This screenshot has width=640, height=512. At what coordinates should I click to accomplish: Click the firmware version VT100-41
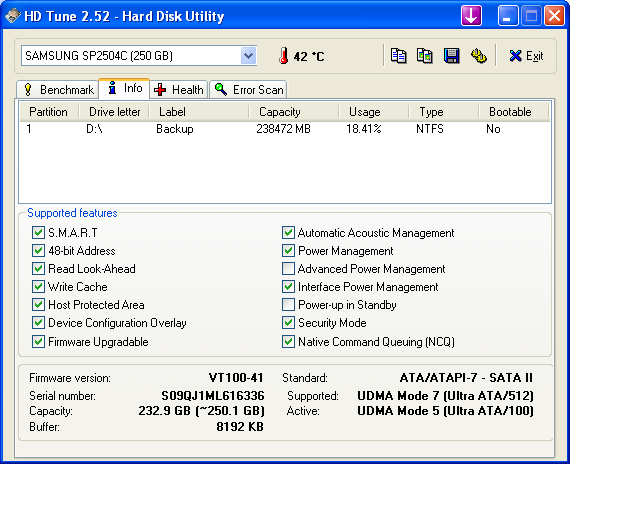(236, 378)
